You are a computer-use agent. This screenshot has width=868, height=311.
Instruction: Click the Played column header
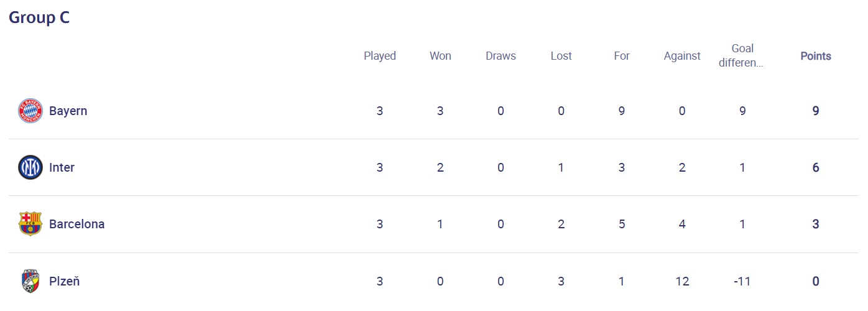click(379, 56)
